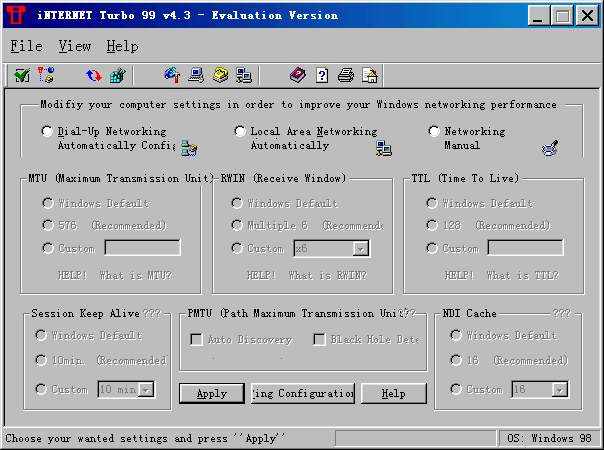Click the Networking Manual tool icon

tap(550, 148)
